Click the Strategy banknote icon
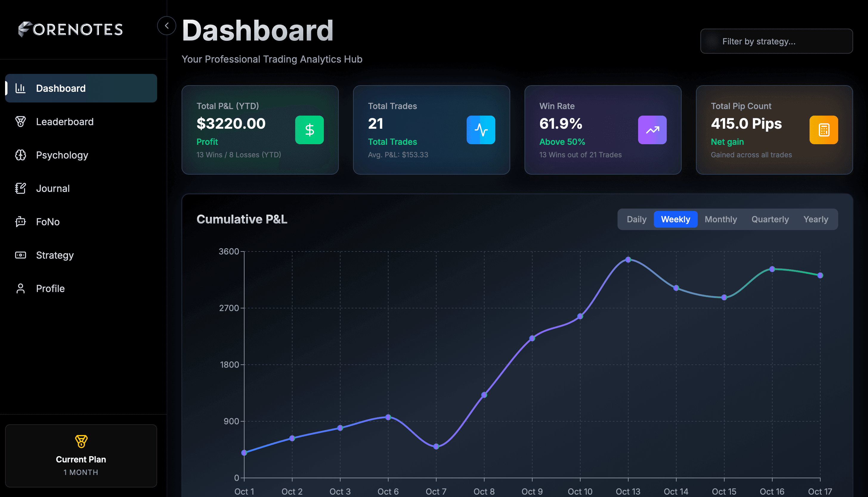Image resolution: width=868 pixels, height=497 pixels. (21, 255)
